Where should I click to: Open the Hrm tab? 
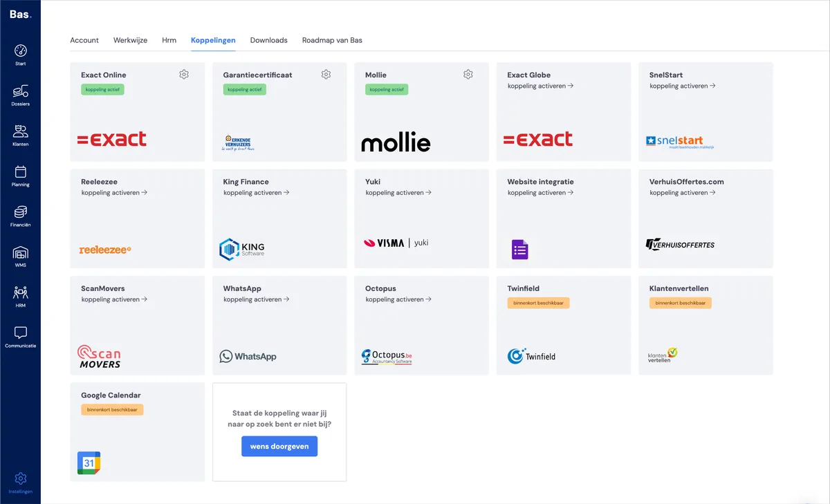tap(169, 40)
